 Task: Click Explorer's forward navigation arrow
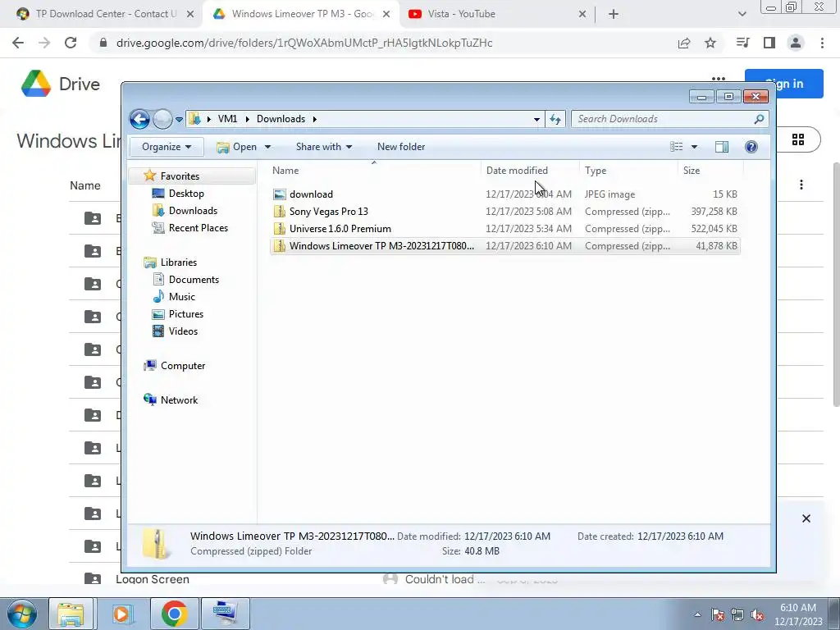162,119
